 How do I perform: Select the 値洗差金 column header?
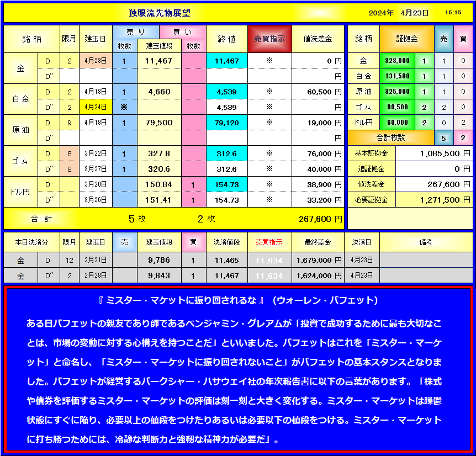coord(318,39)
